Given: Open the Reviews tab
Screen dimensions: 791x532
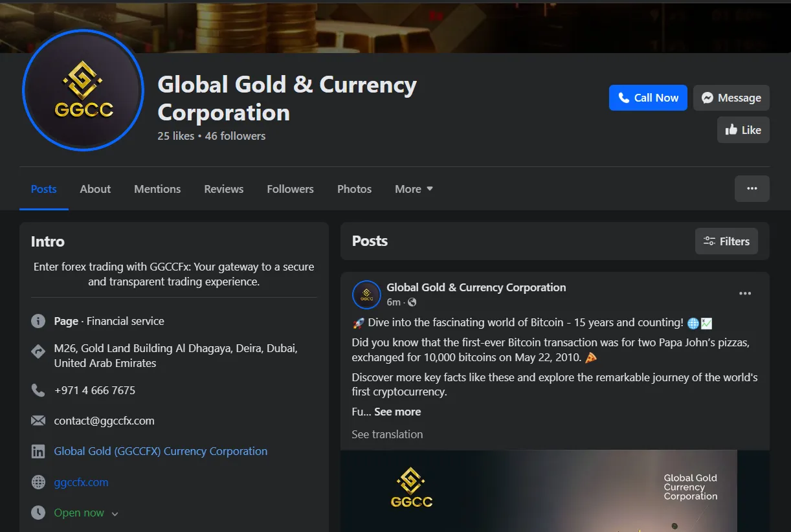Looking at the screenshot, I should pyautogui.click(x=224, y=189).
